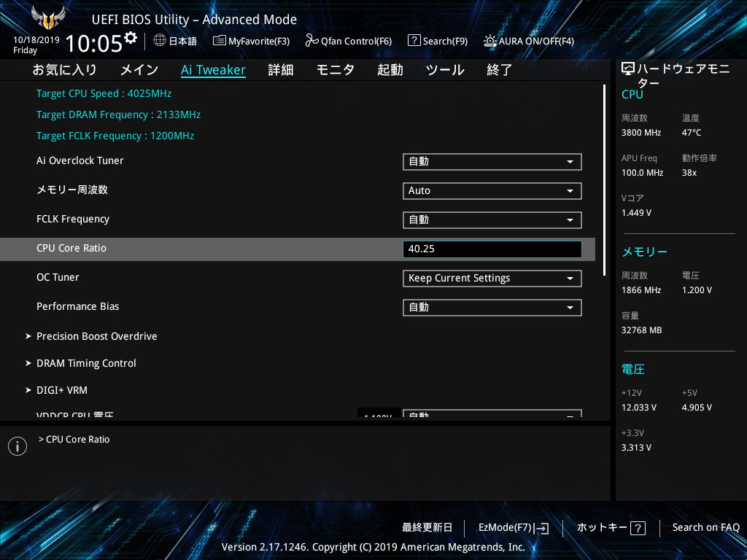The height and width of the screenshot is (560, 747).
Task: Click memory capacity value 32768 MB
Action: pyautogui.click(x=641, y=330)
